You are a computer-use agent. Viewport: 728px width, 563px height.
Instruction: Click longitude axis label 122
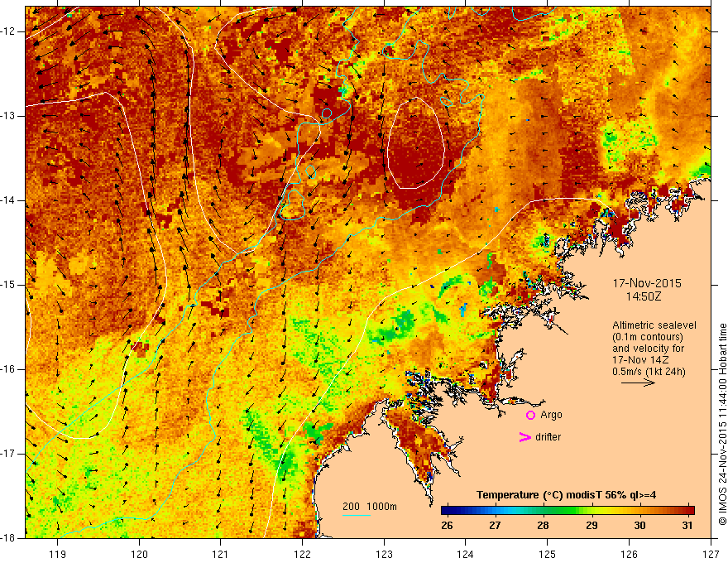(x=302, y=554)
